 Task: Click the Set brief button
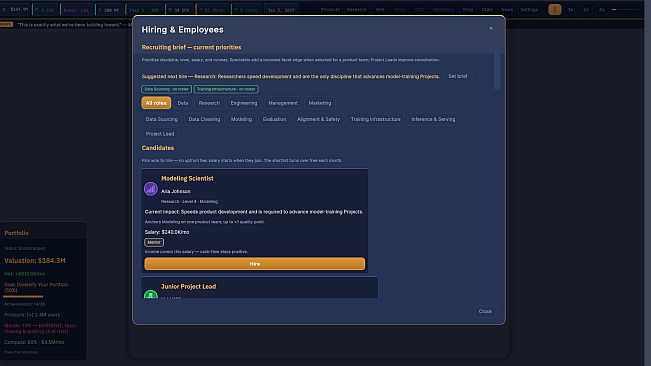click(x=458, y=76)
